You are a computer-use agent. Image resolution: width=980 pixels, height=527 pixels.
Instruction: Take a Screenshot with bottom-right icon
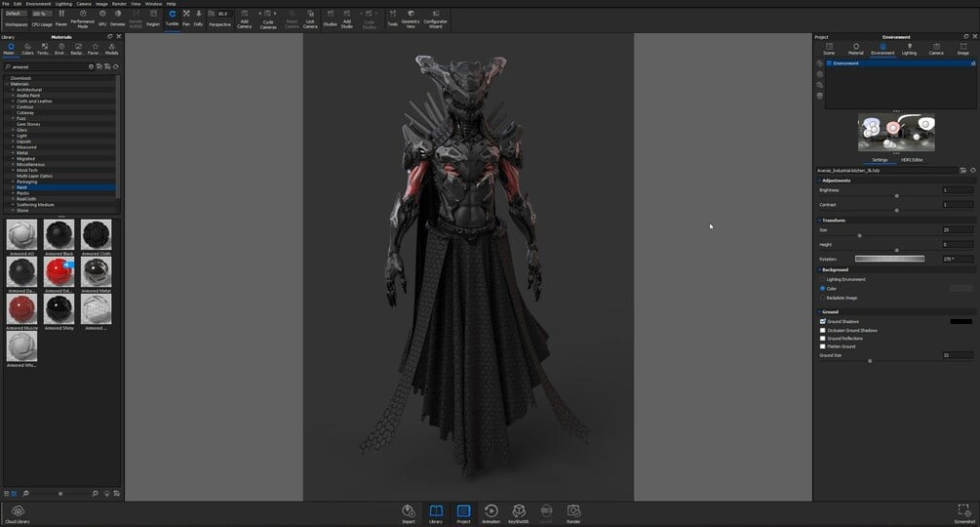[x=963, y=514]
